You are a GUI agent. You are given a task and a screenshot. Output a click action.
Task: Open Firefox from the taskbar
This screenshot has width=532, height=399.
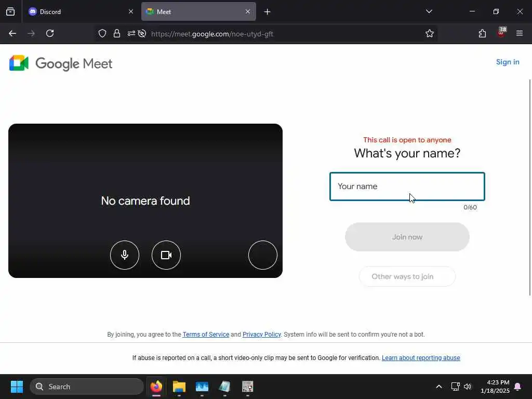click(156, 387)
